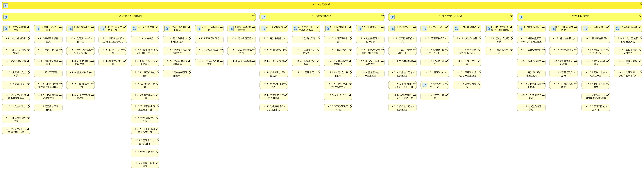The image size is (644, 170).
Task: Click sub-diagram icon on 订购物料和服务 node
Action: 328,28
